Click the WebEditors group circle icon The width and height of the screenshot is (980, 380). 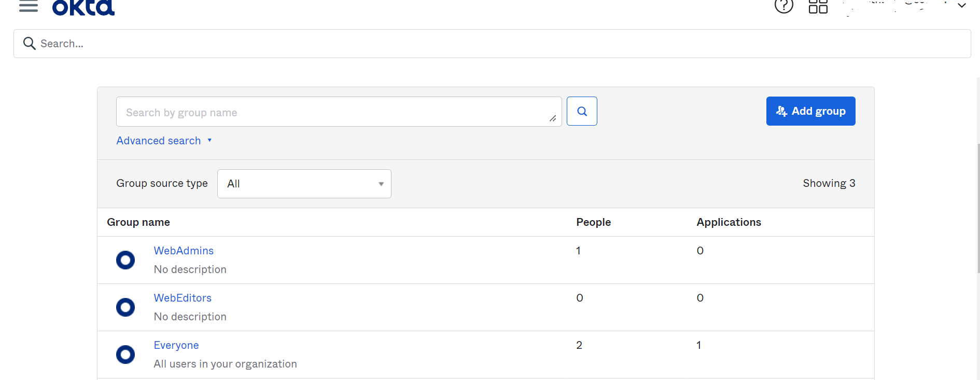(x=125, y=307)
